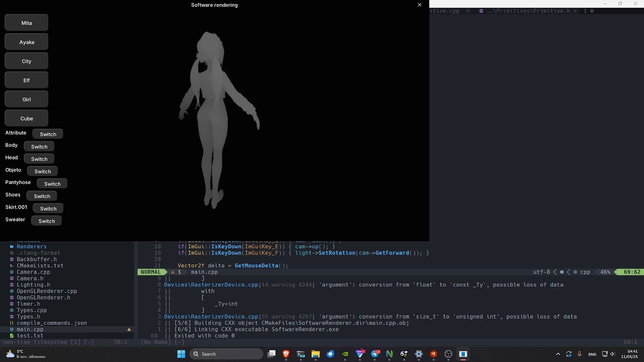644x362 pixels.
Task: Click the warning count in the statusline
Action: [x=176, y=272]
